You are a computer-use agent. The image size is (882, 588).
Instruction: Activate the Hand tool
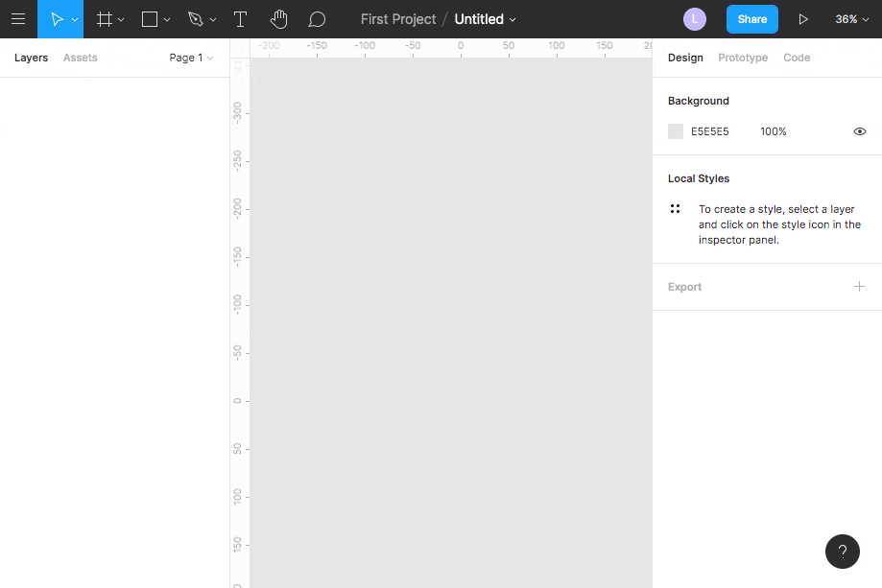point(278,19)
